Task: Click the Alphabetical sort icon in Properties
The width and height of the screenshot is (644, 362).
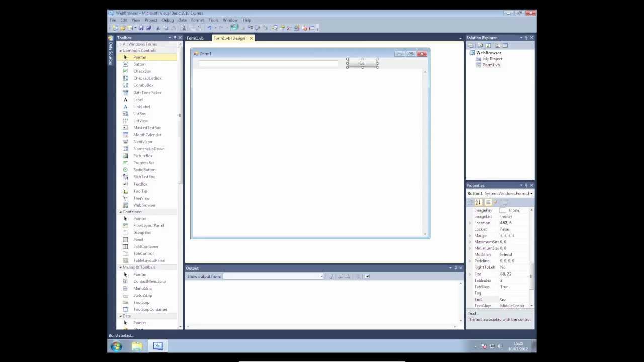Action: 478,202
